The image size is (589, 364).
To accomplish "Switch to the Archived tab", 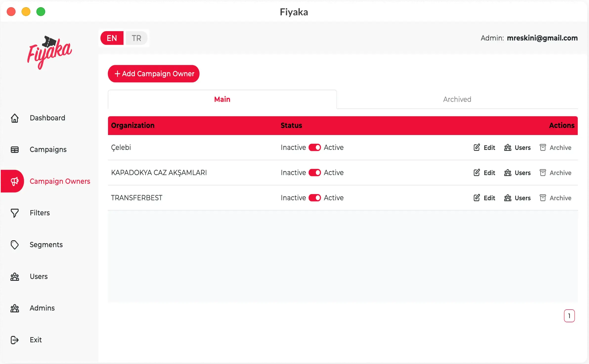I will coord(457,99).
